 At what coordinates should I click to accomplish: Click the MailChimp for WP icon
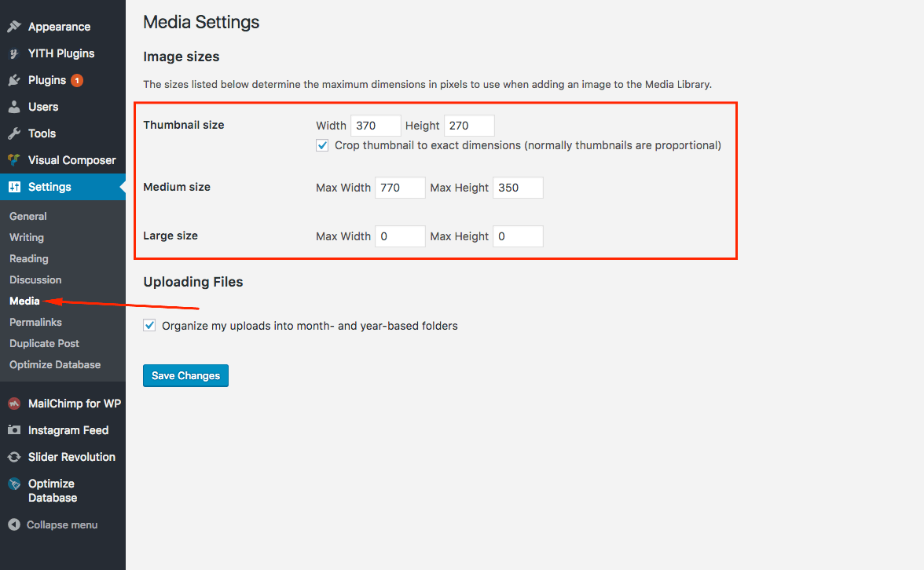[x=14, y=404]
